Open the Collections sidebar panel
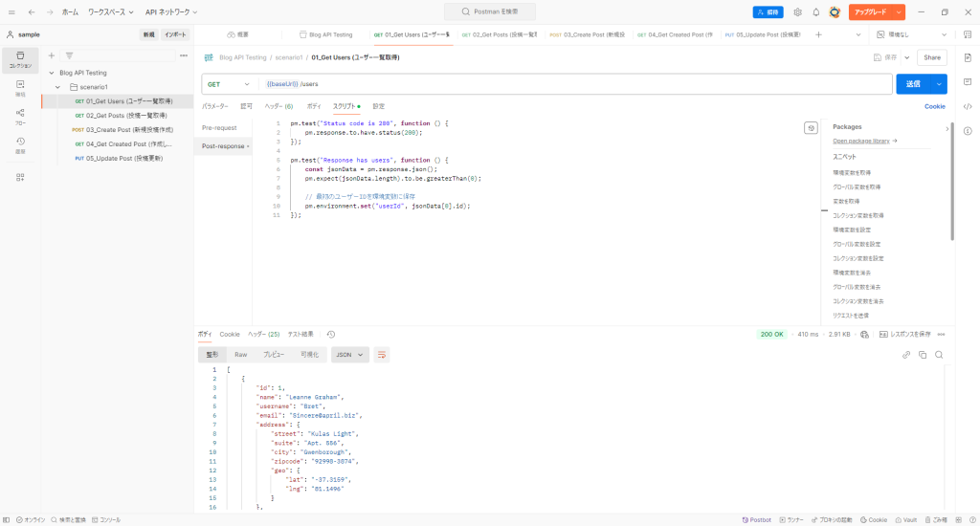Image resolution: width=980 pixels, height=526 pixels. tap(20, 59)
